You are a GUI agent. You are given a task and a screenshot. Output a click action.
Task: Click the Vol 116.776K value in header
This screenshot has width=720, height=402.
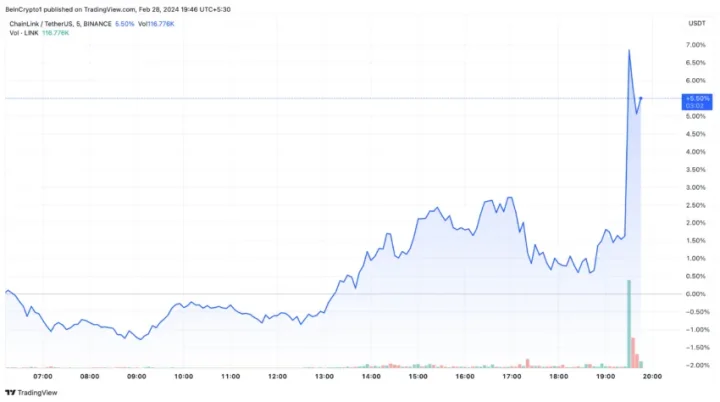pos(156,24)
